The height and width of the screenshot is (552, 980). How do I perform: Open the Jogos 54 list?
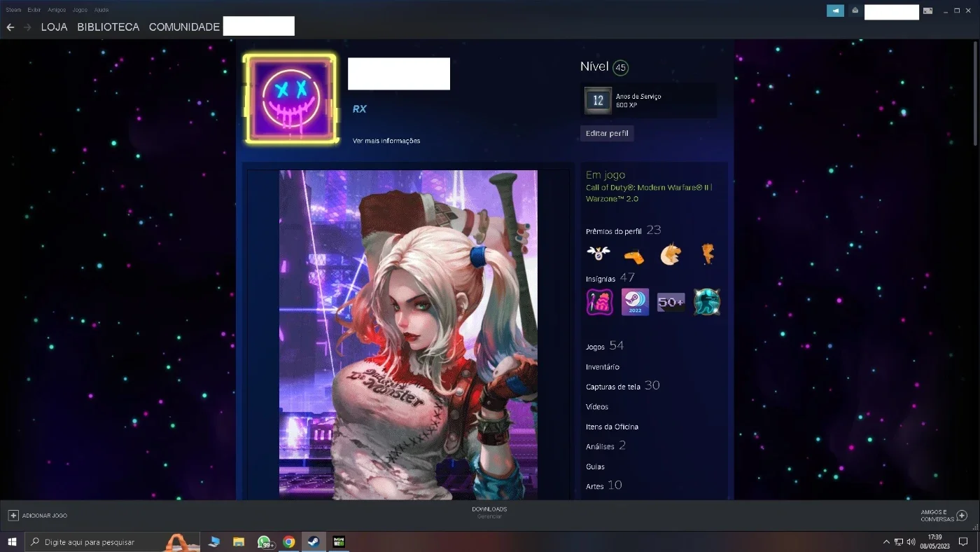click(x=605, y=346)
